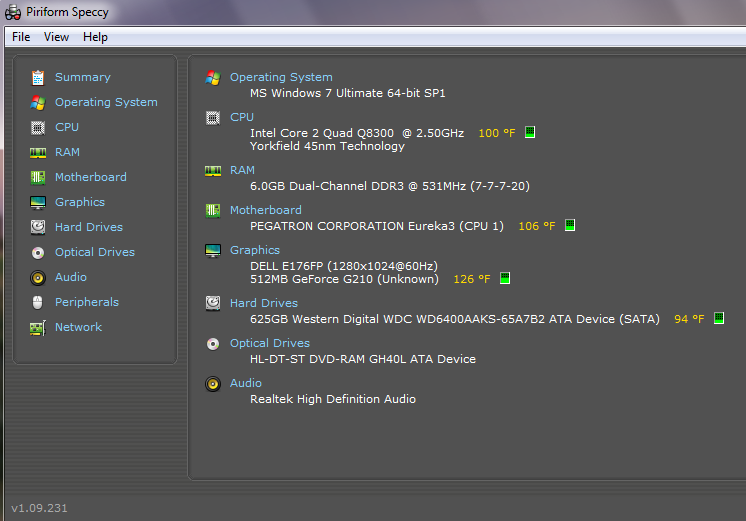
Task: Click the Motherboard icon in sidebar
Action: [x=38, y=177]
